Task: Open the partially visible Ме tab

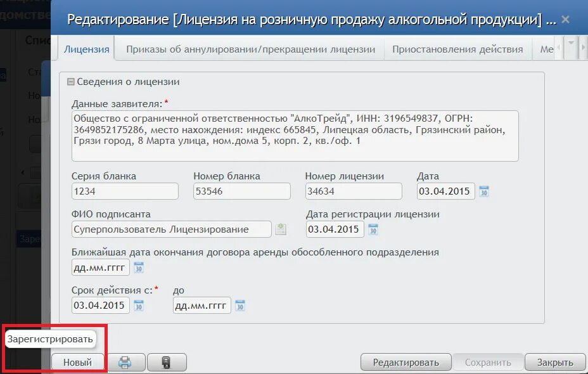Action: 546,49
